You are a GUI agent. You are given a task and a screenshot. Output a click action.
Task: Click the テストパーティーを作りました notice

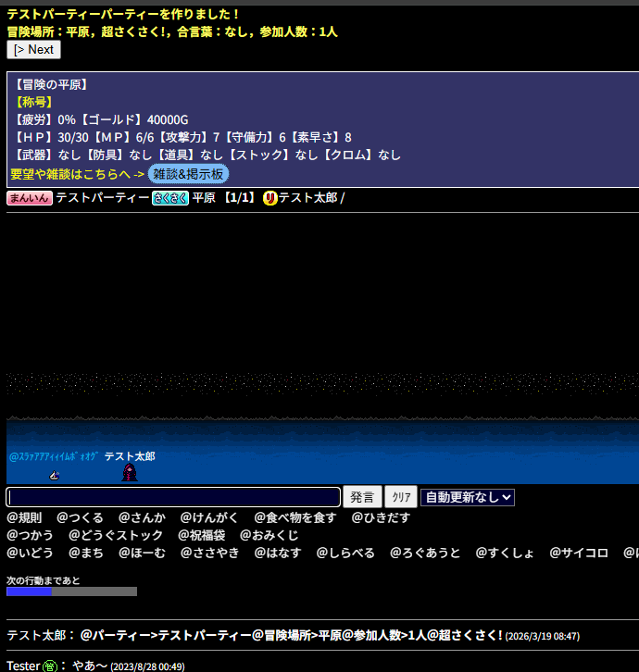(123, 14)
